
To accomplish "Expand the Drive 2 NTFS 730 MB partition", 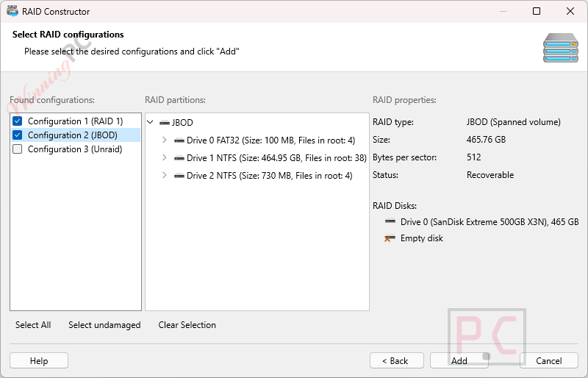I will pyautogui.click(x=164, y=175).
